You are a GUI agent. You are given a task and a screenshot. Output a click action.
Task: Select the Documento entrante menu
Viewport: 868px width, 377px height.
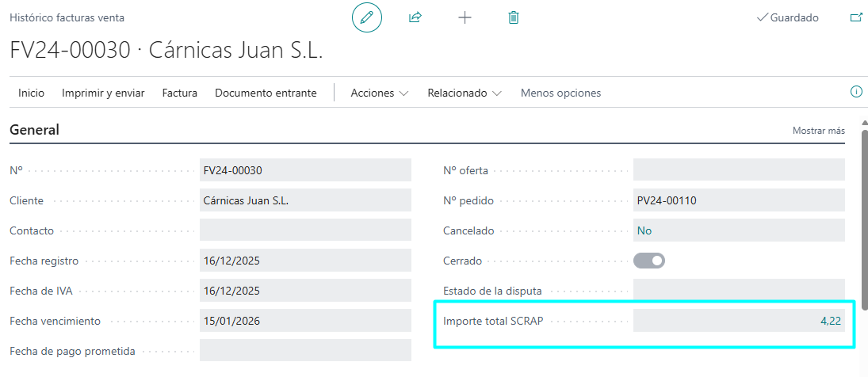click(266, 93)
